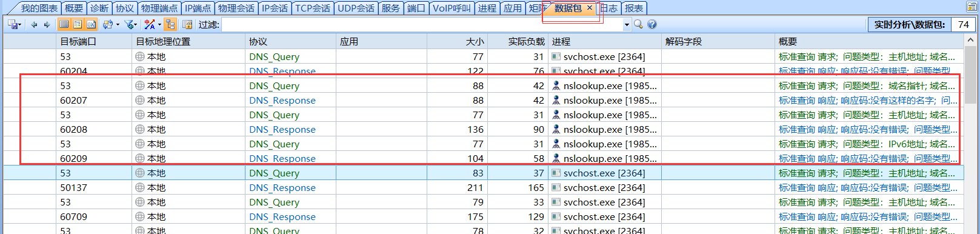Click DNS_Query in the size 83 row

(274, 173)
